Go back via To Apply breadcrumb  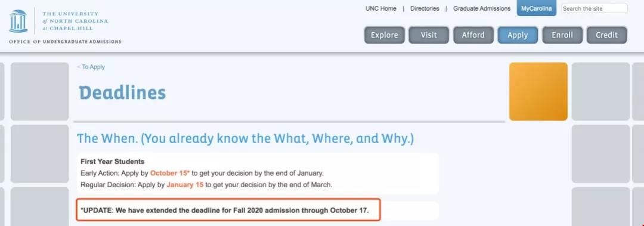[91, 67]
